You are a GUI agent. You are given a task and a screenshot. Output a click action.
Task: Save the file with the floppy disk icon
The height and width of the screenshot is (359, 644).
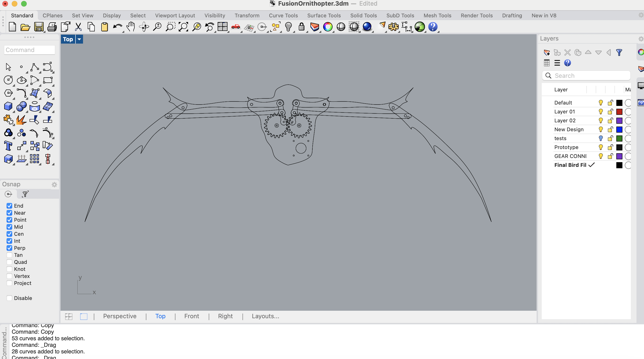[39, 27]
